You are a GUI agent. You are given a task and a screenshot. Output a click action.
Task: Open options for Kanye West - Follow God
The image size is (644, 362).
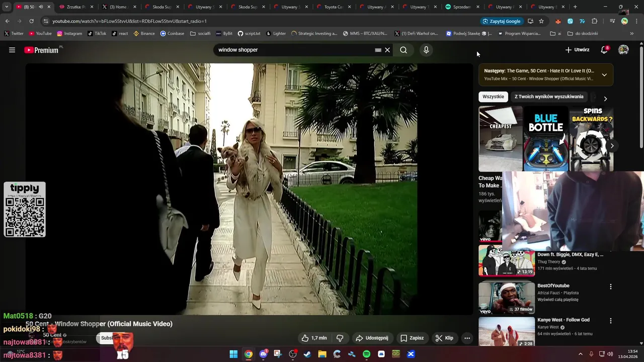(x=611, y=321)
